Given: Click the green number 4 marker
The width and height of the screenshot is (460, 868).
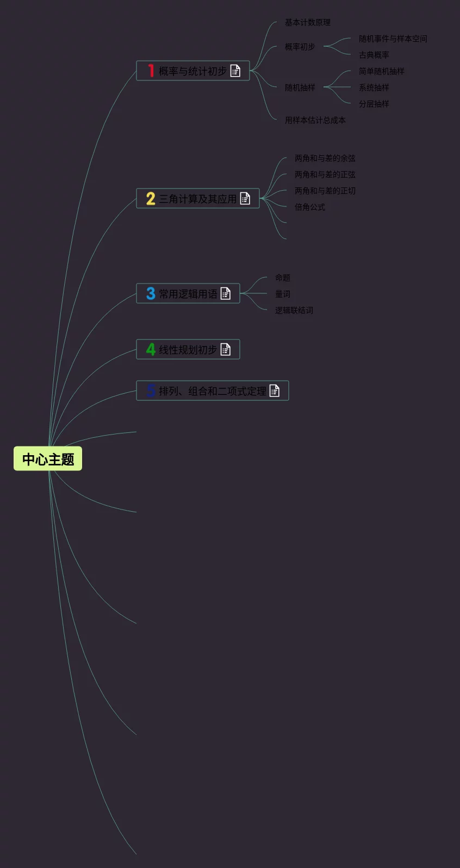Looking at the screenshot, I should click(x=151, y=350).
